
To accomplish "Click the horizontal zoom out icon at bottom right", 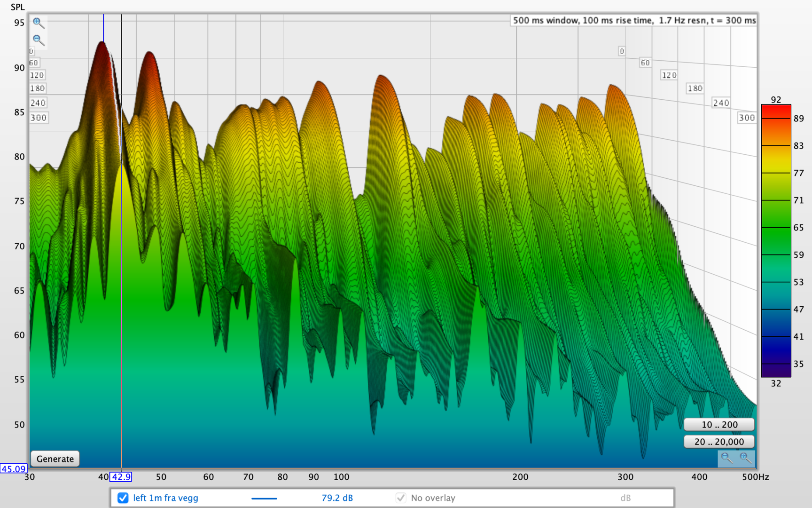I will 727,458.
